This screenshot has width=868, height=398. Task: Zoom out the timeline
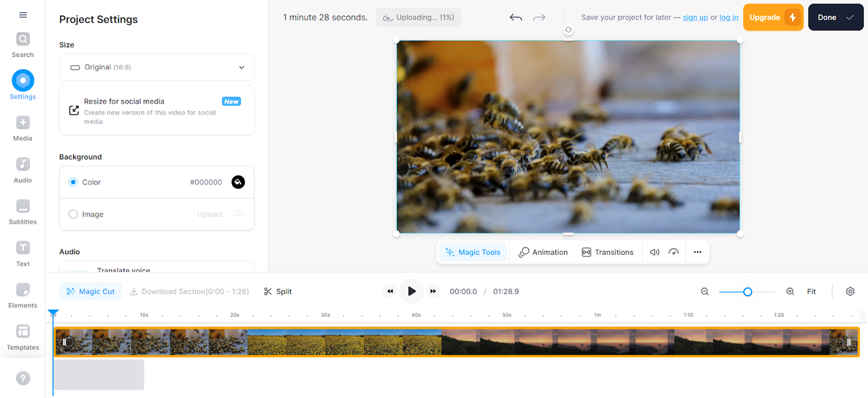[705, 292]
